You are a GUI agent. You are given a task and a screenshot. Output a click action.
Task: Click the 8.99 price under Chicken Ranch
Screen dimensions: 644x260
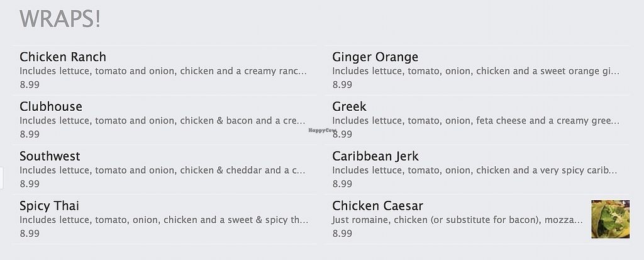[30, 84]
